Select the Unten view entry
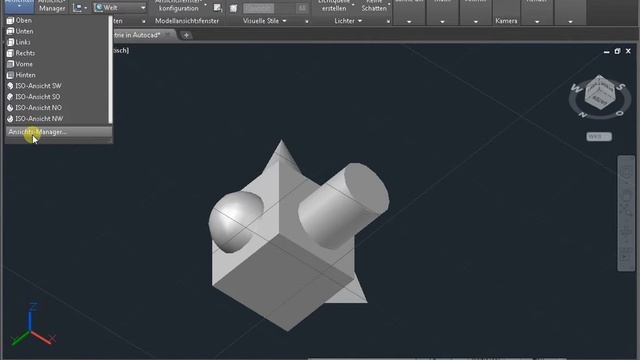Image resolution: width=640 pixels, height=360 pixels. [x=57, y=31]
